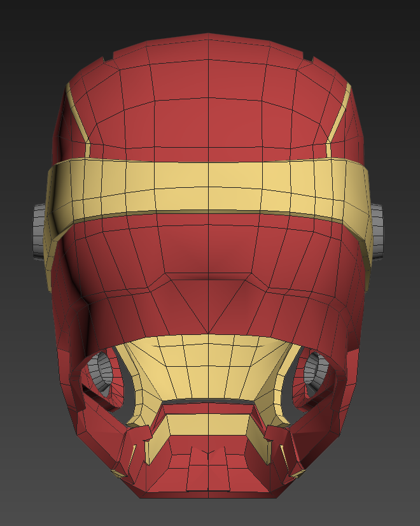Select the wide yellow band across the helmet

coord(209,187)
